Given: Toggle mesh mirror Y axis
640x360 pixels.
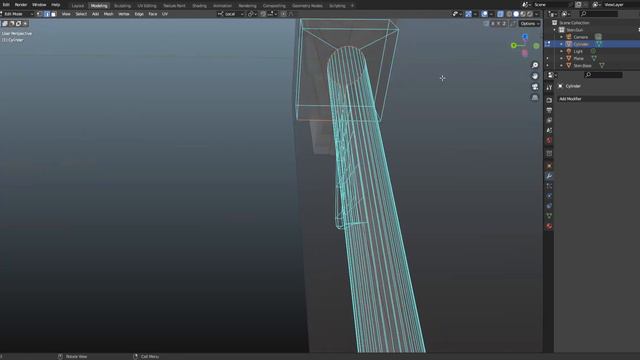Looking at the screenshot, I should pos(498,24).
